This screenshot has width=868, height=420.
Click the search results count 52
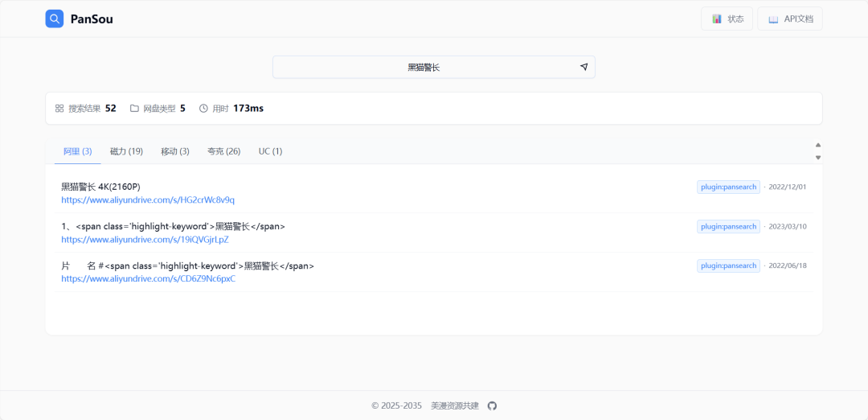coord(111,108)
